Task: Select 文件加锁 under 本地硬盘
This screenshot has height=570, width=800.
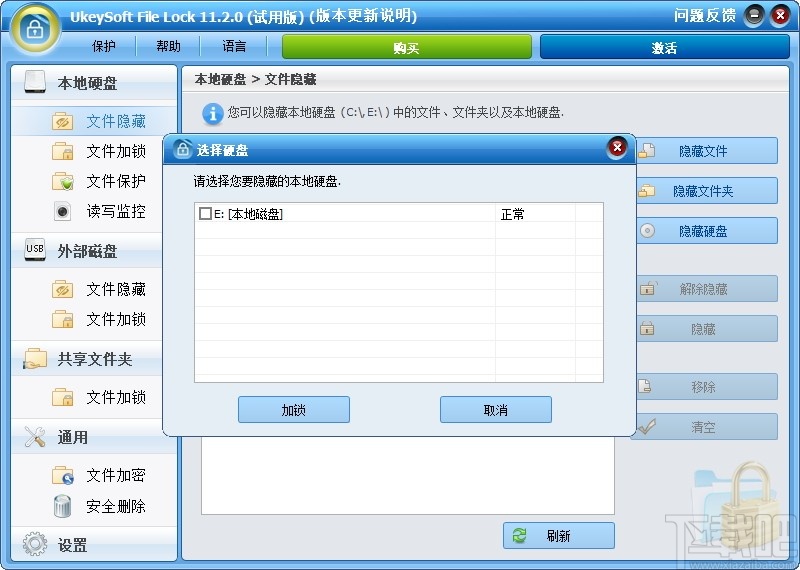Action: point(116,151)
